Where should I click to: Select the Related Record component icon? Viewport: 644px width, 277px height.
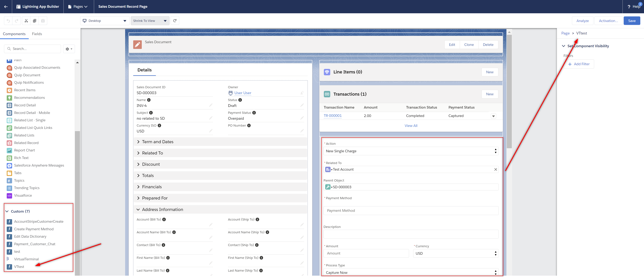pyautogui.click(x=9, y=143)
